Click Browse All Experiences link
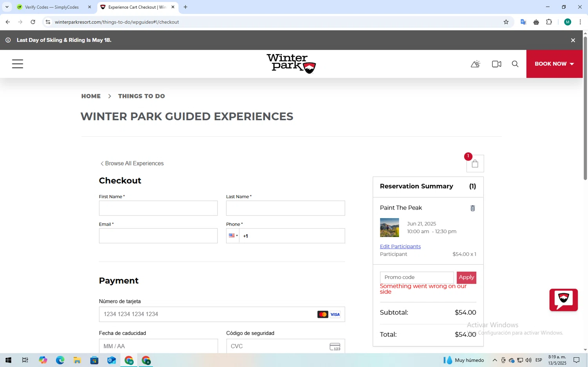Viewport: 588px width, 367px height. tap(132, 163)
